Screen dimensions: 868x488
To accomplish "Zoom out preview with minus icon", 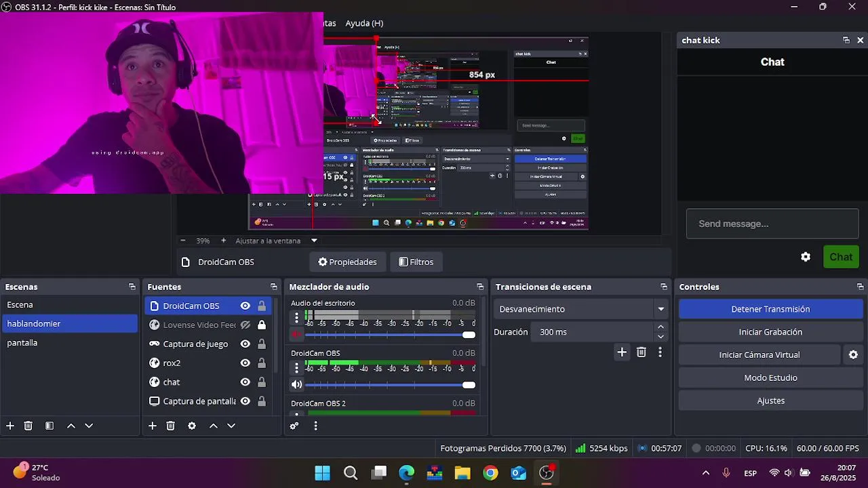I will [x=183, y=241].
